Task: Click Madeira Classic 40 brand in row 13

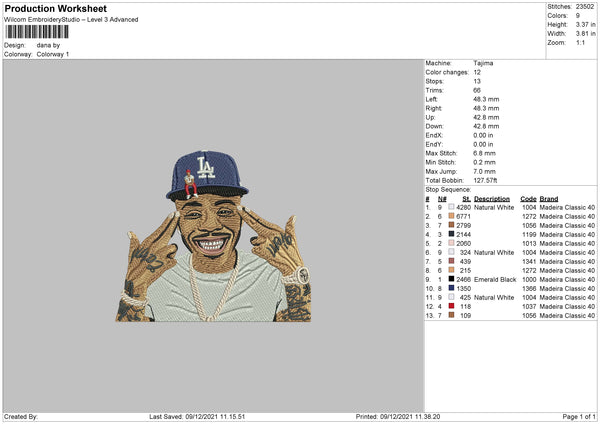Action: click(x=567, y=315)
